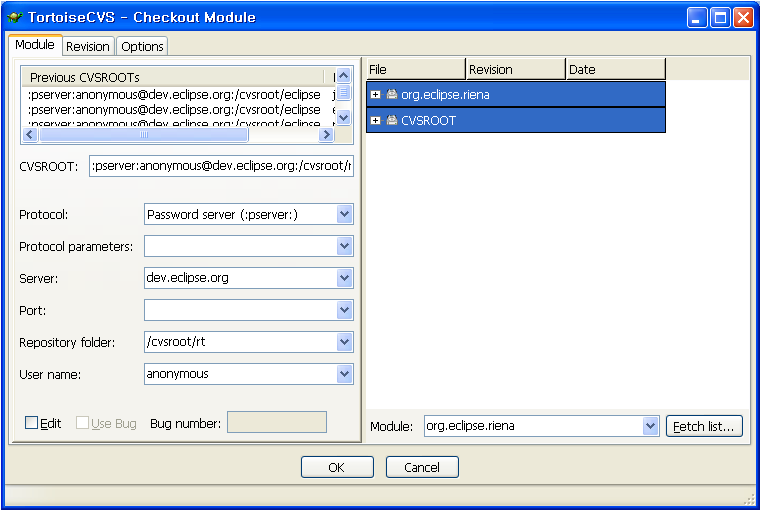Click the window resize grip in corner

[750, 499]
